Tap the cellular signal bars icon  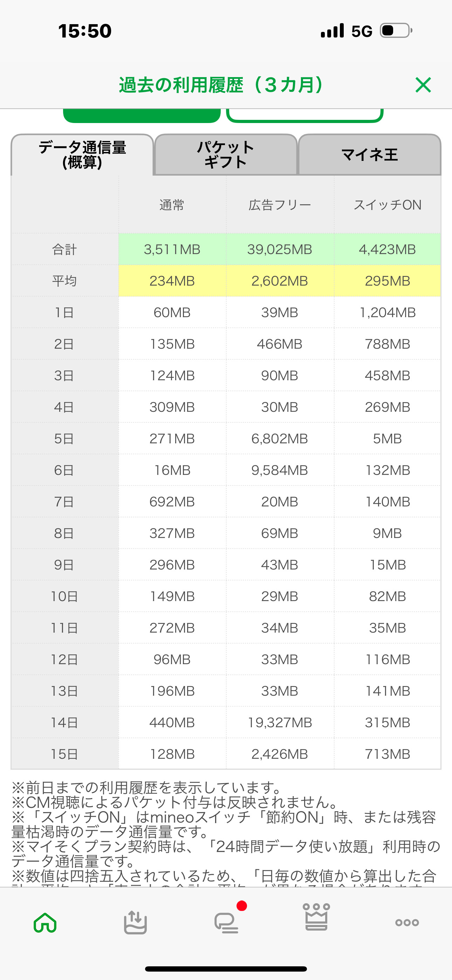point(332,31)
